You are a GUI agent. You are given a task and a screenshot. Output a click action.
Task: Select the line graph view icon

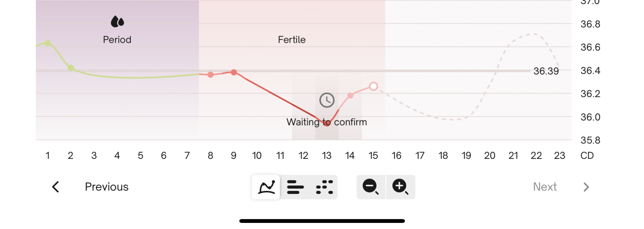coord(266,187)
